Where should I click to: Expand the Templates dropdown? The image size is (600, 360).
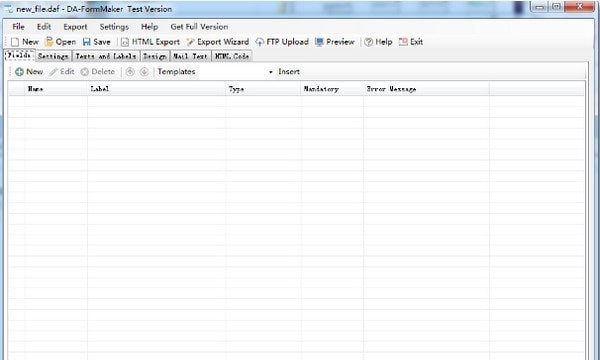271,72
